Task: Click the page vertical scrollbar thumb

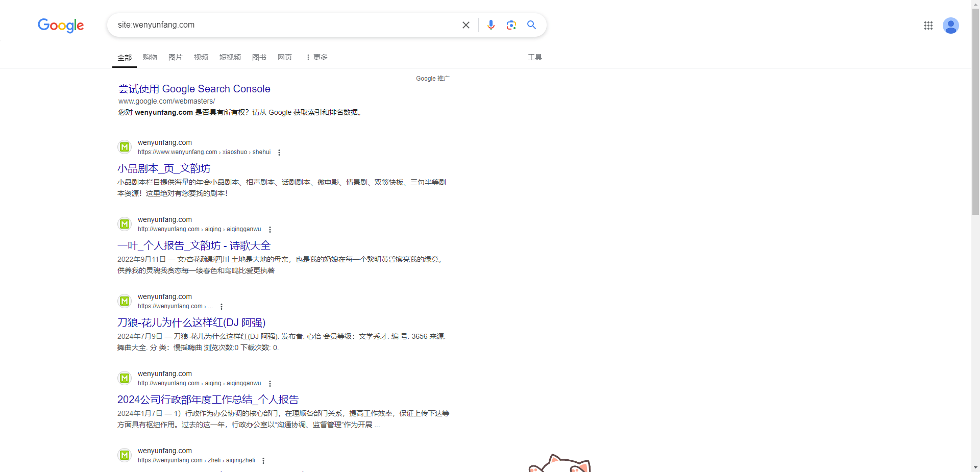Action: coord(975,111)
